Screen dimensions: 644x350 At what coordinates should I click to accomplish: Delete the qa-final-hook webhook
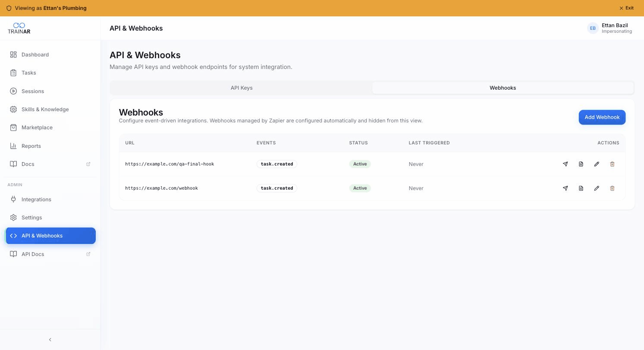coord(612,164)
